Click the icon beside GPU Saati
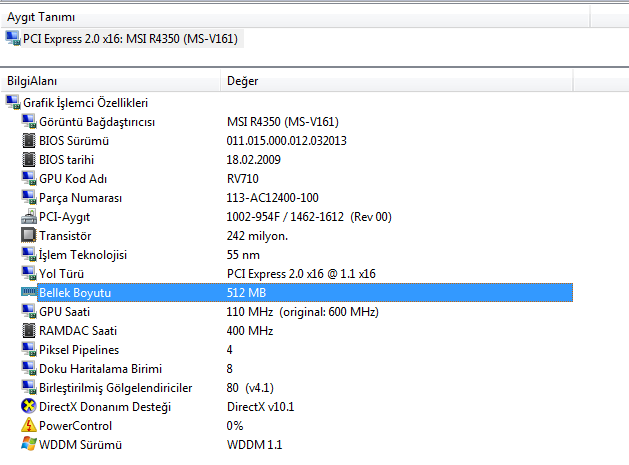This screenshot has width=629, height=465. click(x=29, y=311)
